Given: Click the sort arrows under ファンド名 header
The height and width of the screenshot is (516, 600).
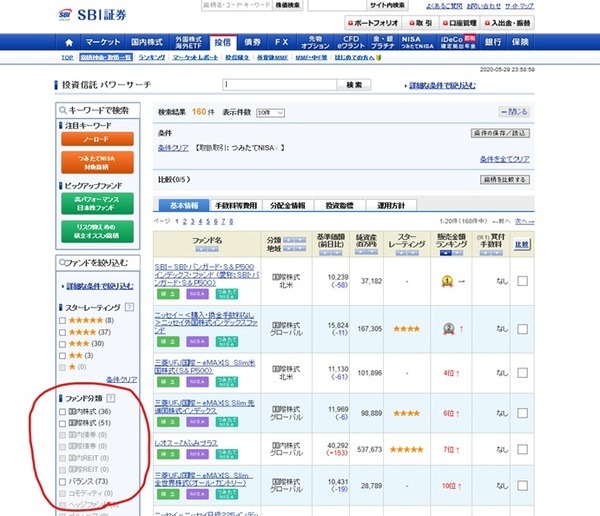Looking at the screenshot, I should pos(207,249).
